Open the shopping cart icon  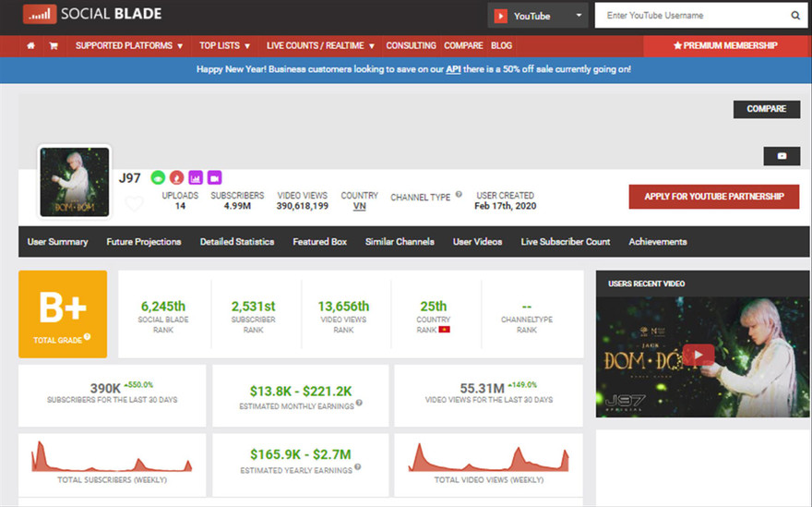pyautogui.click(x=54, y=45)
